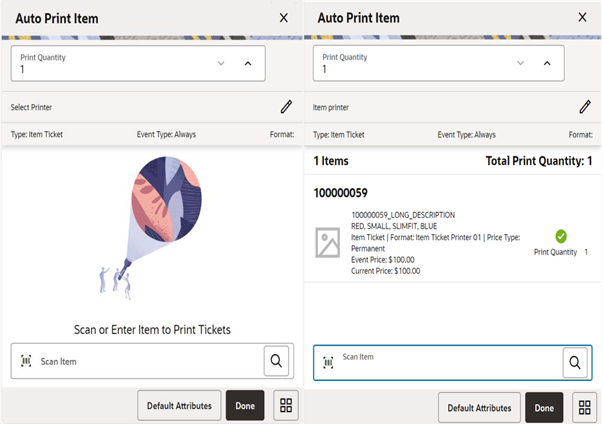Close the left Auto Print Item dialog
Image resolution: width=603 pixels, height=424 pixels.
283,18
